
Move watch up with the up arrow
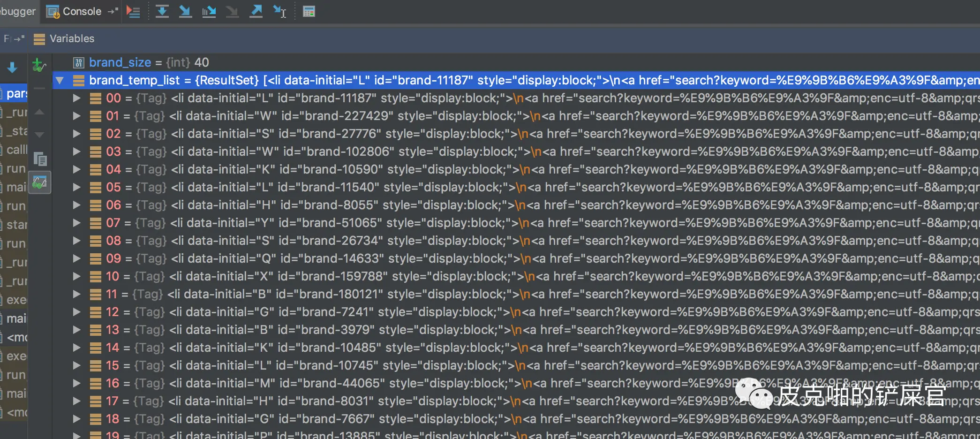coord(40,112)
